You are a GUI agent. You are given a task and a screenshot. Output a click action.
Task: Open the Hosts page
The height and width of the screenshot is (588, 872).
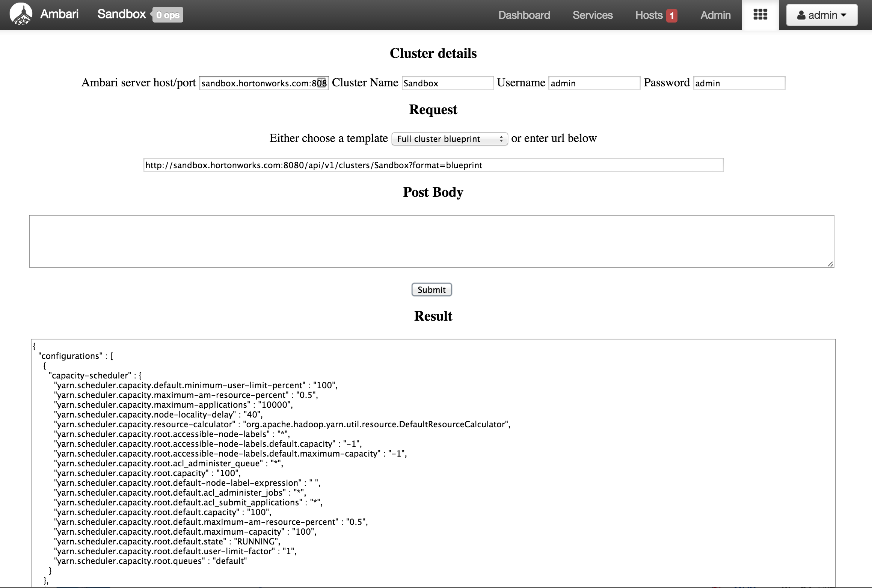pos(649,15)
